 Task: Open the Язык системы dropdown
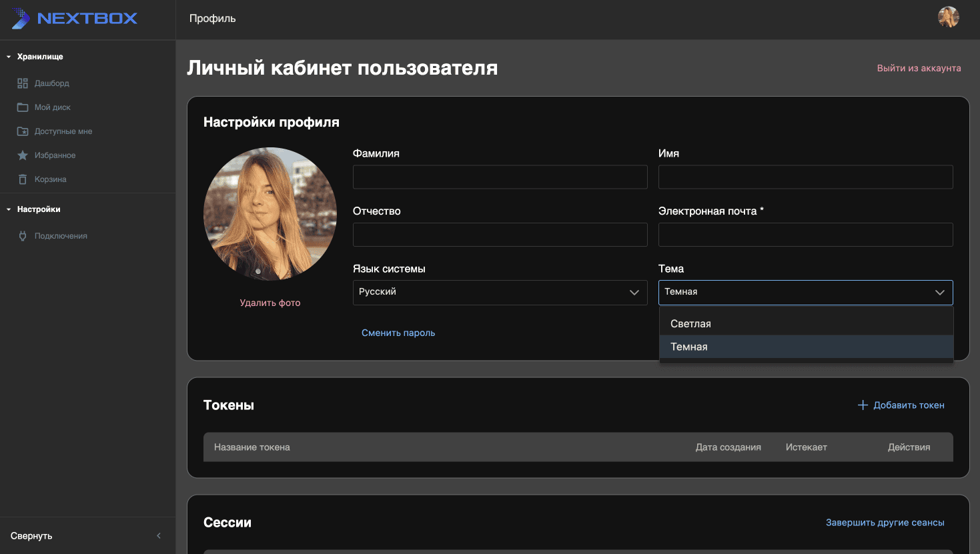tap(500, 293)
